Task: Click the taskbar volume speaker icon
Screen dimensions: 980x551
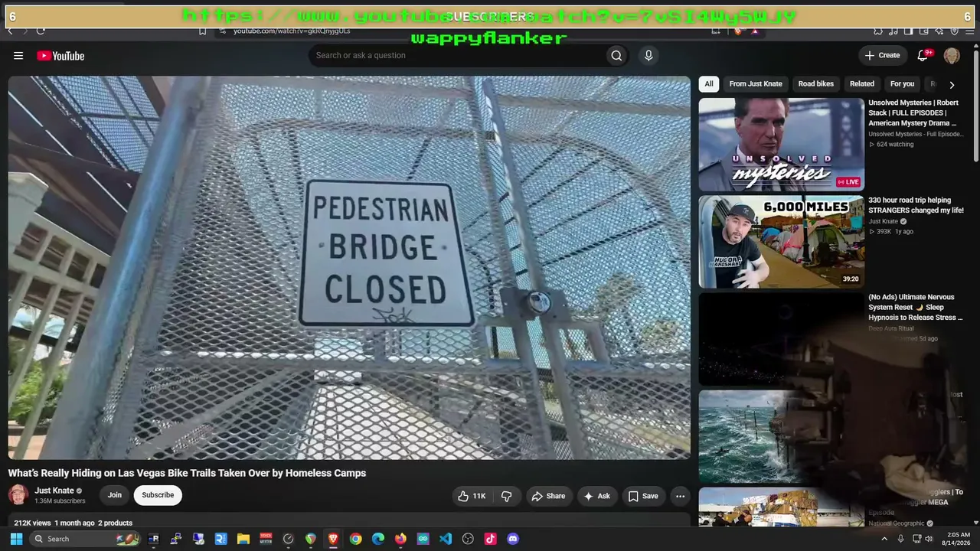Action: [x=929, y=539]
